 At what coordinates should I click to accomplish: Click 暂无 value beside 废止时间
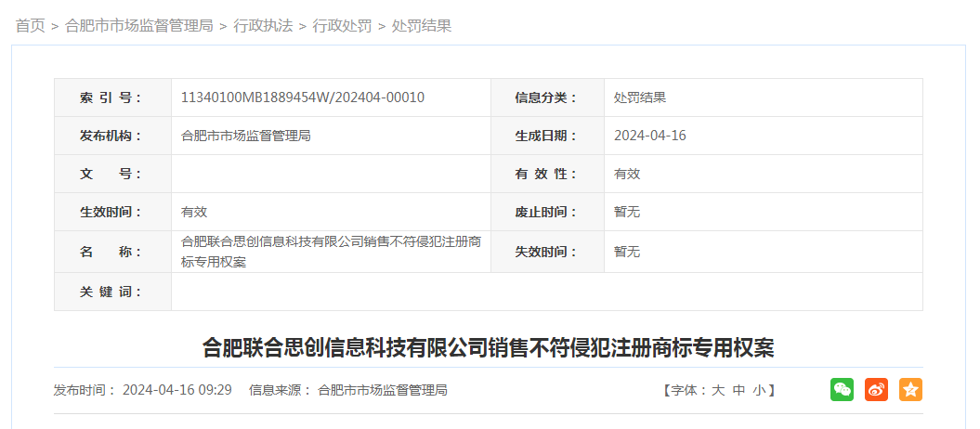pyautogui.click(x=627, y=212)
